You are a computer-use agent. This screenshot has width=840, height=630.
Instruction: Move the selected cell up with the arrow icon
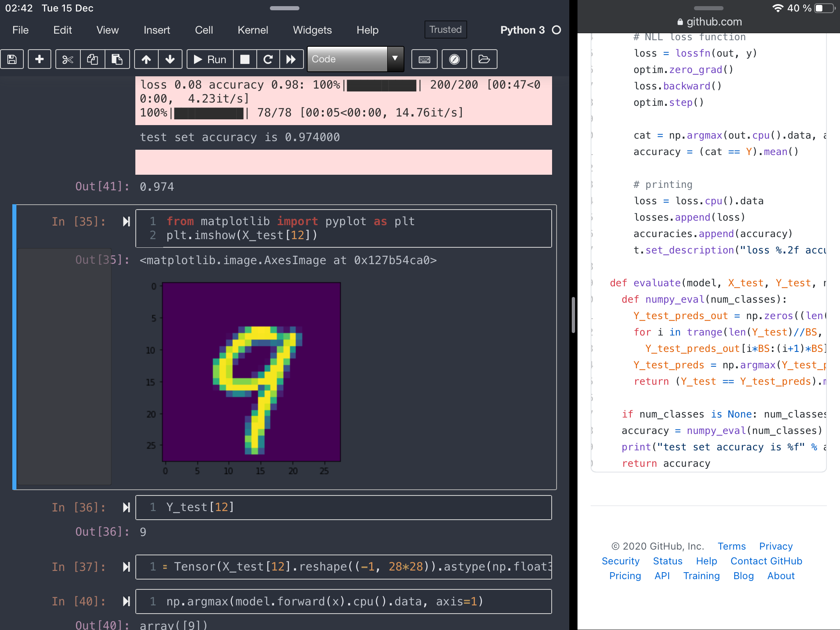(146, 59)
